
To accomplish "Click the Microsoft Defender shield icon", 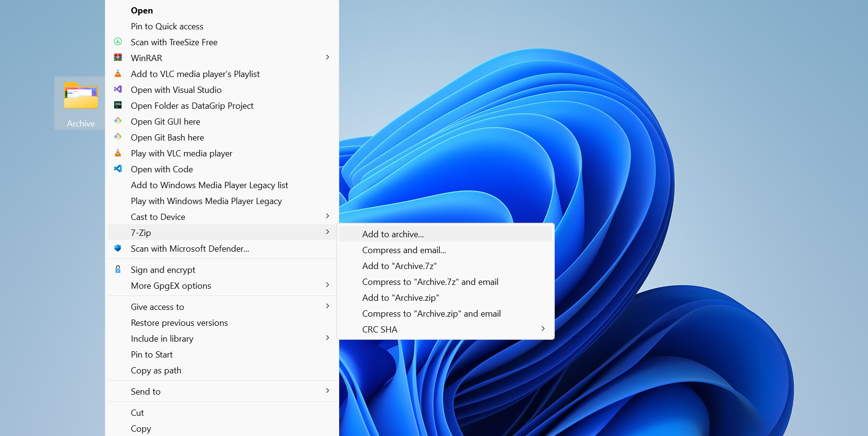I will click(118, 248).
